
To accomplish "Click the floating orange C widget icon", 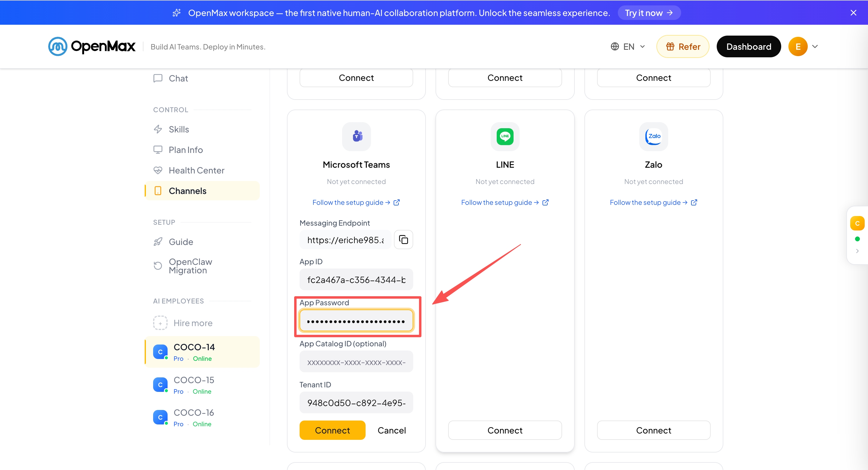I will (x=857, y=223).
